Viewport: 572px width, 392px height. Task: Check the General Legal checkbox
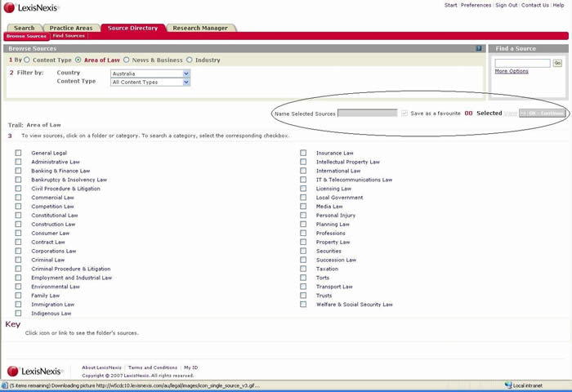pos(18,153)
